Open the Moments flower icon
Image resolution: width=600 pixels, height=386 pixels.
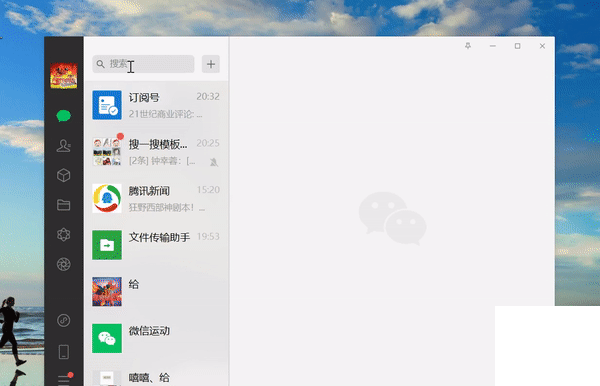(64, 235)
